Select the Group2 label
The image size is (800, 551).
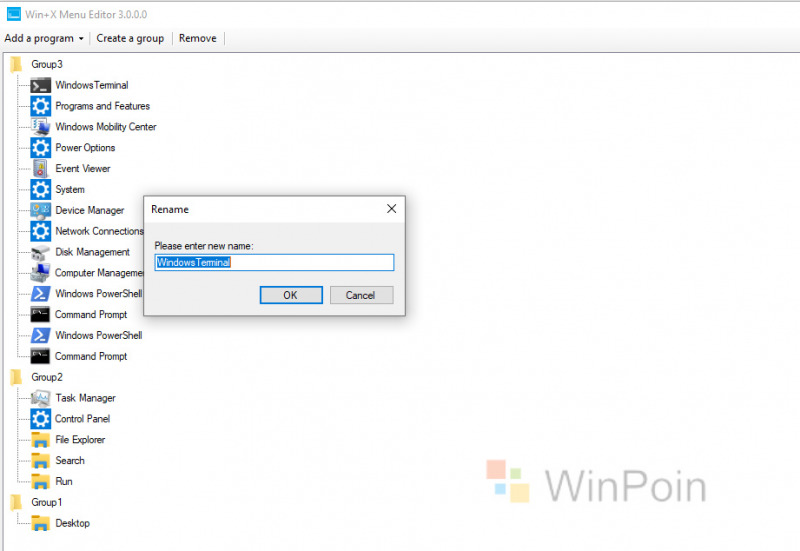pyautogui.click(x=47, y=377)
